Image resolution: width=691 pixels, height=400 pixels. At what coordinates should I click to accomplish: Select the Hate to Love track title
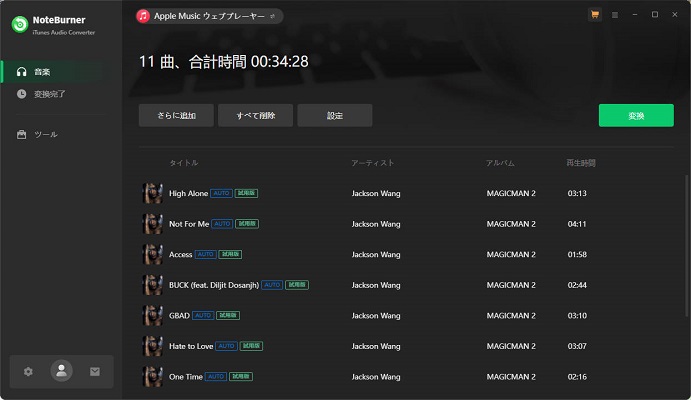[x=191, y=346]
